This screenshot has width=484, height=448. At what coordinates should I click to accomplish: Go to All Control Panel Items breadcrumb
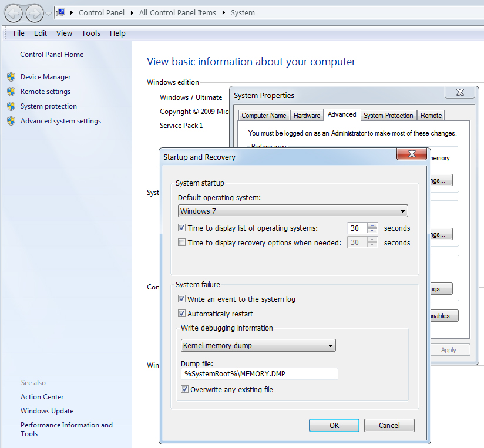click(x=177, y=13)
